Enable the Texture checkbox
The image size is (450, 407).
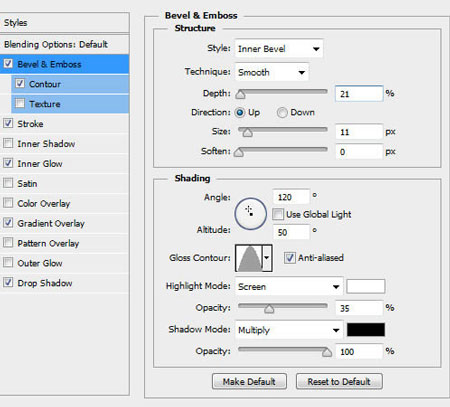click(20, 103)
